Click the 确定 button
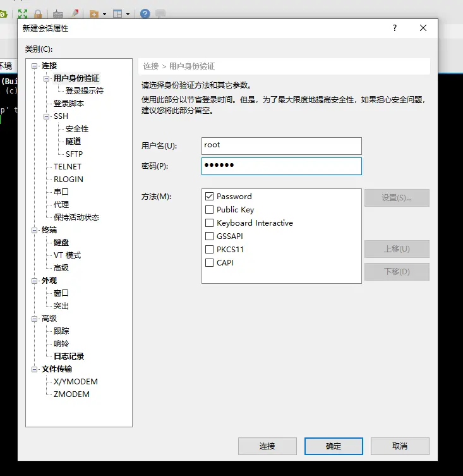Screen dimensions: 463x476 pyautogui.click(x=334, y=446)
